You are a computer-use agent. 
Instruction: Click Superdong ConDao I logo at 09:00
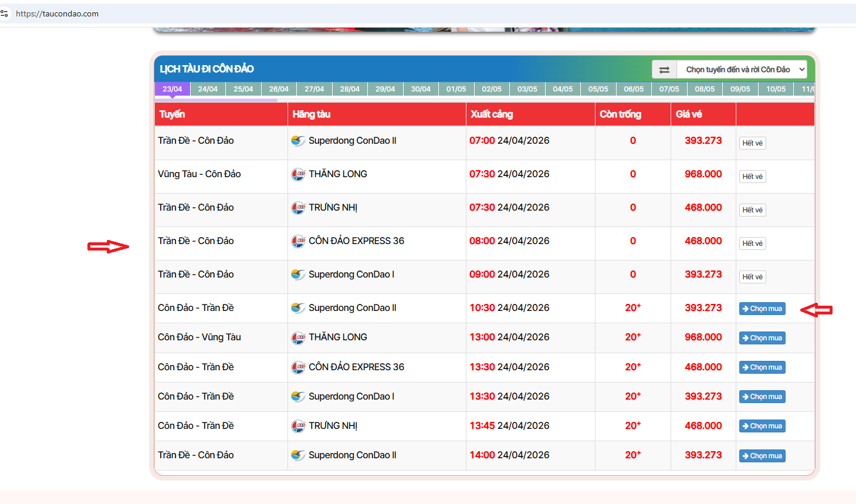(298, 275)
